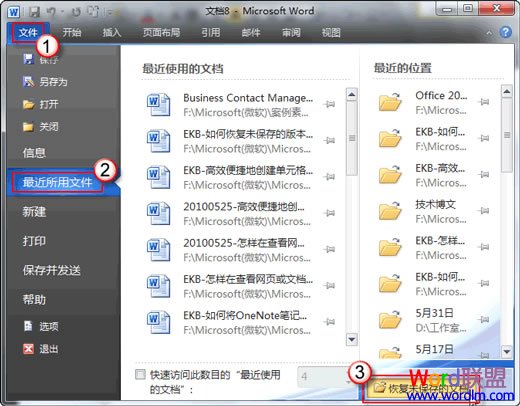Open the Word Help question mark icon
Image resolution: width=520 pixels, height=406 pixels.
point(506,32)
